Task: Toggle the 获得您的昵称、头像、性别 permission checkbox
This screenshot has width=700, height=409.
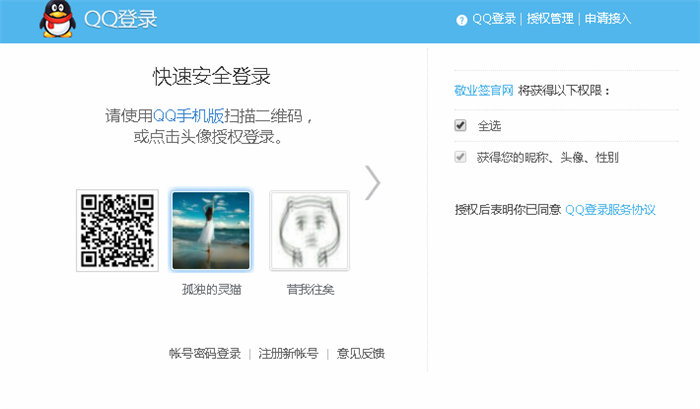Action: tap(460, 157)
